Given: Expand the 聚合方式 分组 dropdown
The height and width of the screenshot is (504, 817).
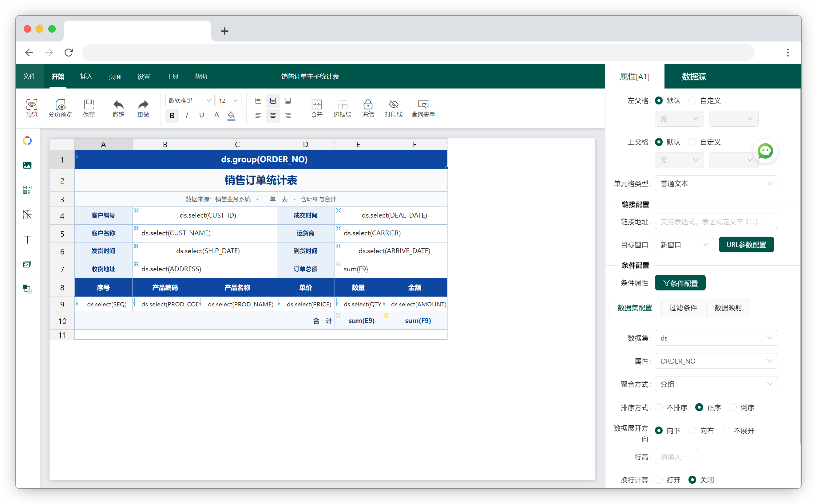Looking at the screenshot, I should point(716,384).
